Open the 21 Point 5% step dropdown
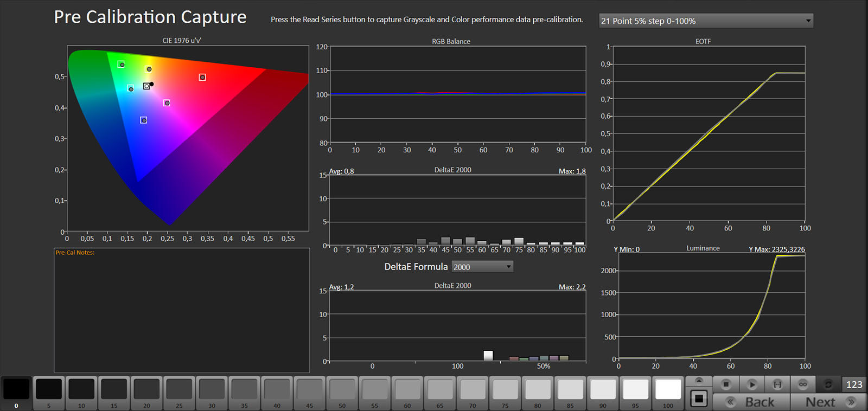 (x=706, y=21)
